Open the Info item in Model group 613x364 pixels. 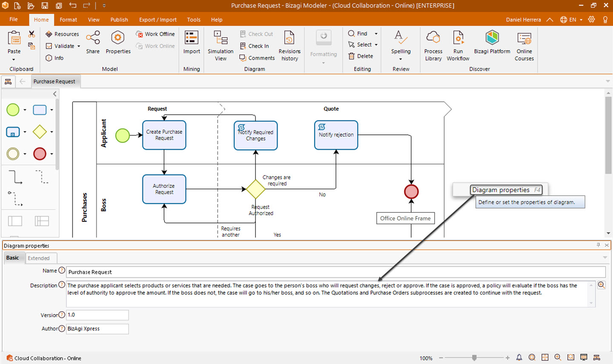click(54, 58)
